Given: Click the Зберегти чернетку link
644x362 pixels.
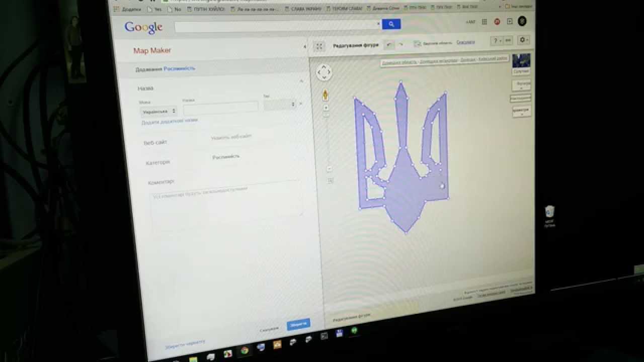Looking at the screenshot, I should [185, 344].
